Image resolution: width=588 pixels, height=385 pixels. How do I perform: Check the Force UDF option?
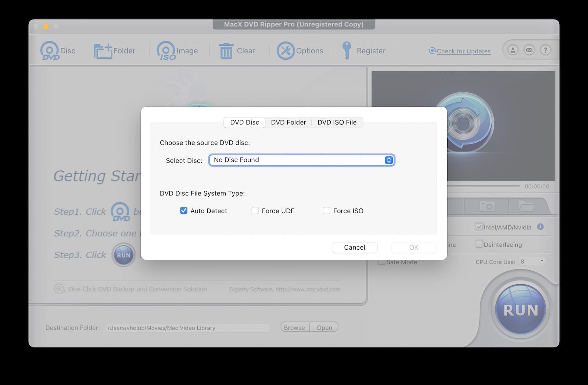click(255, 211)
